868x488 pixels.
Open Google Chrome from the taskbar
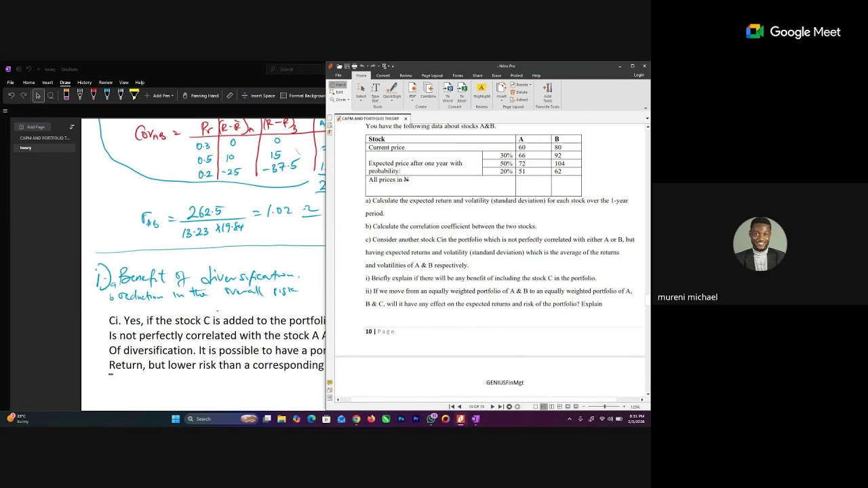[x=356, y=419]
